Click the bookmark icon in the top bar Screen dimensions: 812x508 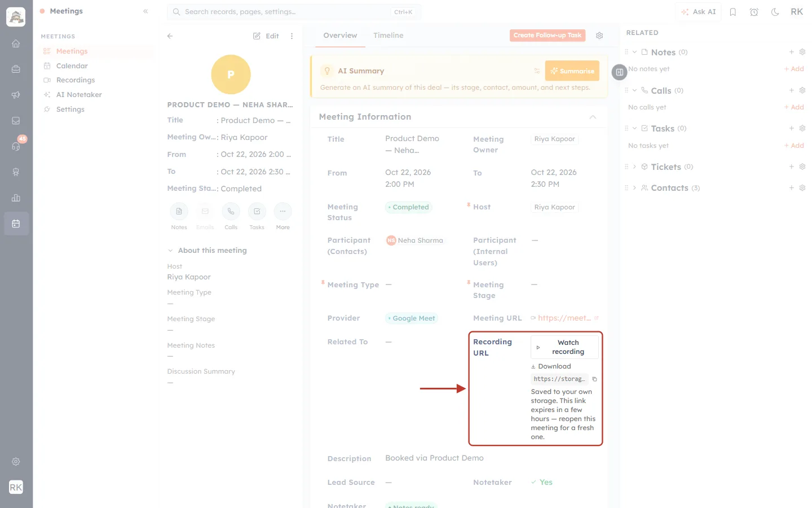pyautogui.click(x=733, y=12)
